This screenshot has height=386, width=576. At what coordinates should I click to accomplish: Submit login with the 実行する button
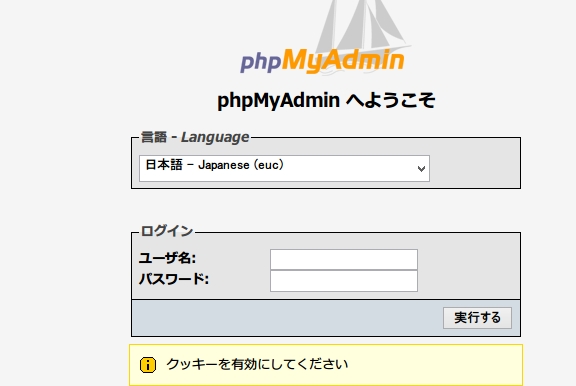(477, 318)
